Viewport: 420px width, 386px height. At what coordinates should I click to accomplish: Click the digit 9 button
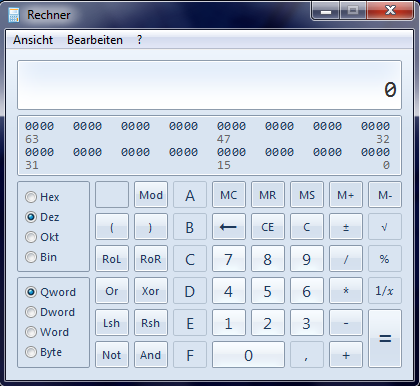click(307, 259)
